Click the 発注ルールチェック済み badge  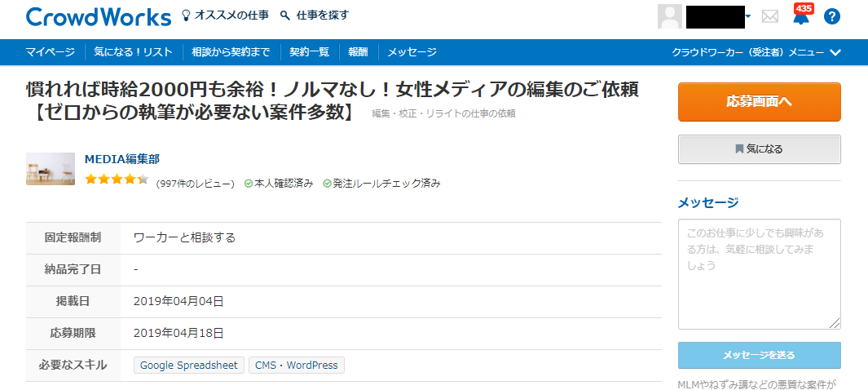pos(382,184)
